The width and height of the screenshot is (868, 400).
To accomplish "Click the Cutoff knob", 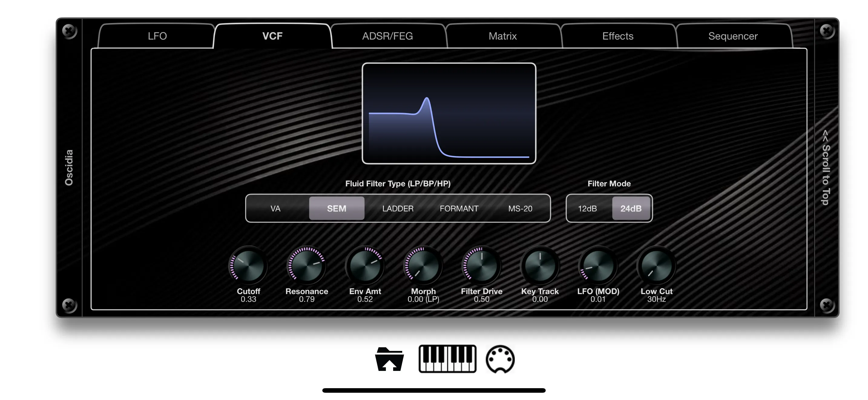I will (x=248, y=266).
